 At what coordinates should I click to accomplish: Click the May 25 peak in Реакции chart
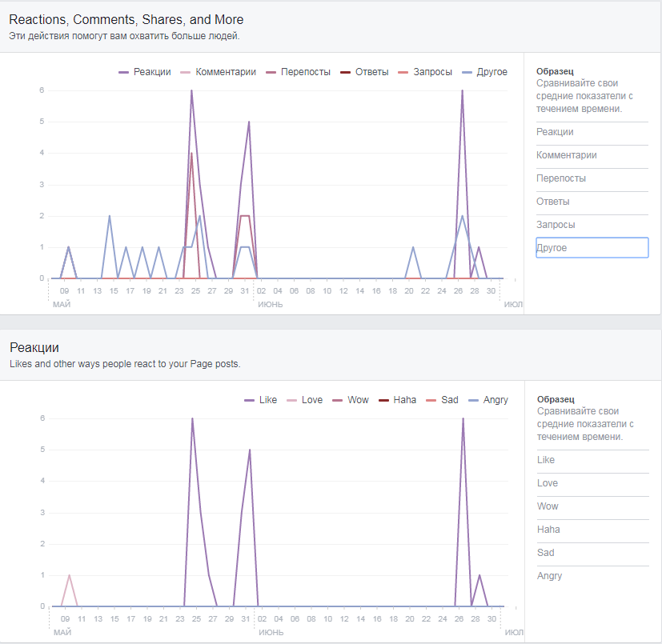(192, 418)
